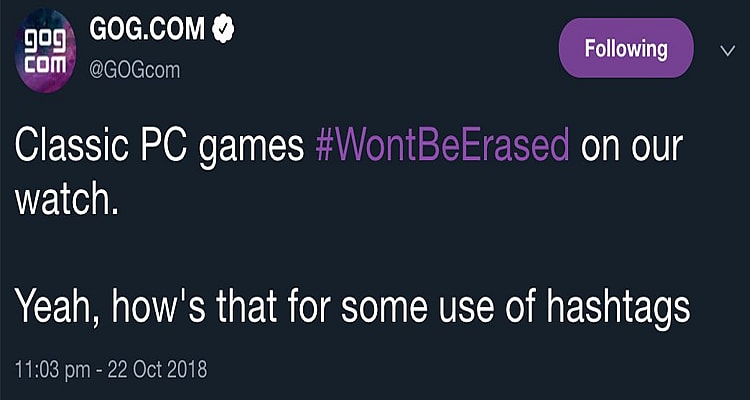Click the 11:03 pm time in the timestamp
The width and height of the screenshot is (750, 400).
click(x=52, y=369)
